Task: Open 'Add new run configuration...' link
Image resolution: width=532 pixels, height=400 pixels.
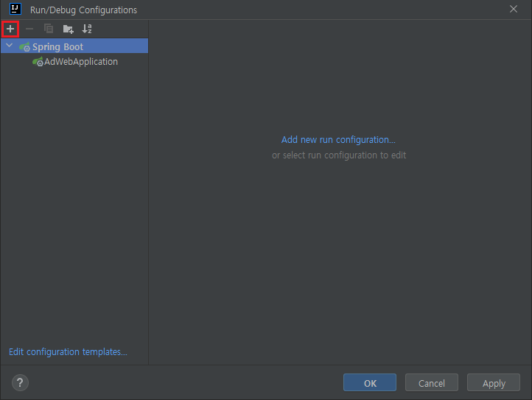Action: click(x=338, y=140)
